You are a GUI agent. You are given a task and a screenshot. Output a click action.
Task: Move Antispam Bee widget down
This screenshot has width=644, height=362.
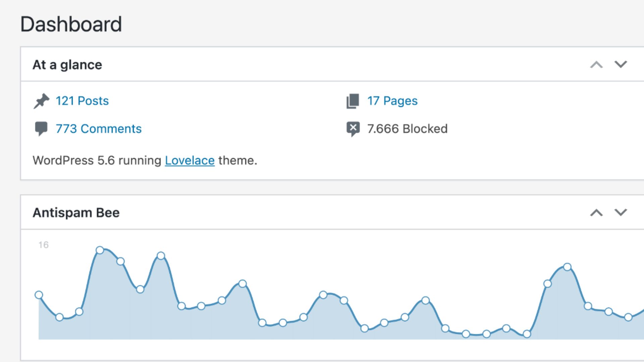pyautogui.click(x=621, y=213)
